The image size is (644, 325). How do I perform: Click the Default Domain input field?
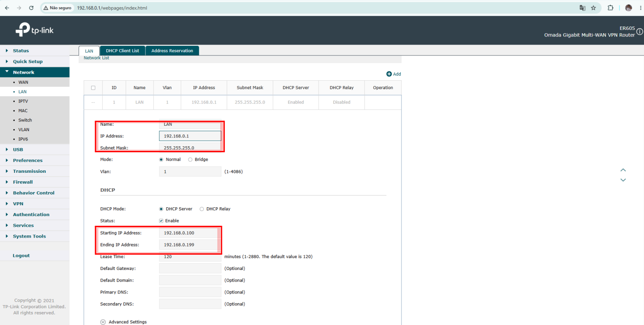point(190,280)
